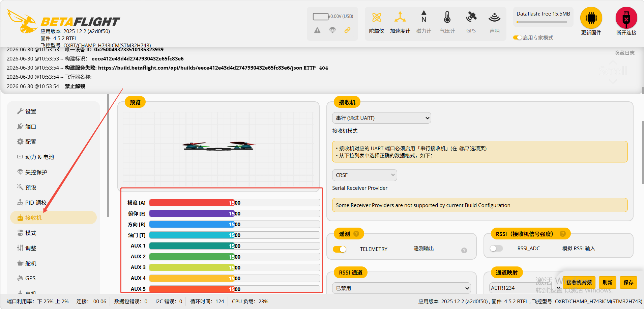Image resolution: width=644 pixels, height=309 pixels.
Task: Click the Refresh button
Action: (607, 282)
